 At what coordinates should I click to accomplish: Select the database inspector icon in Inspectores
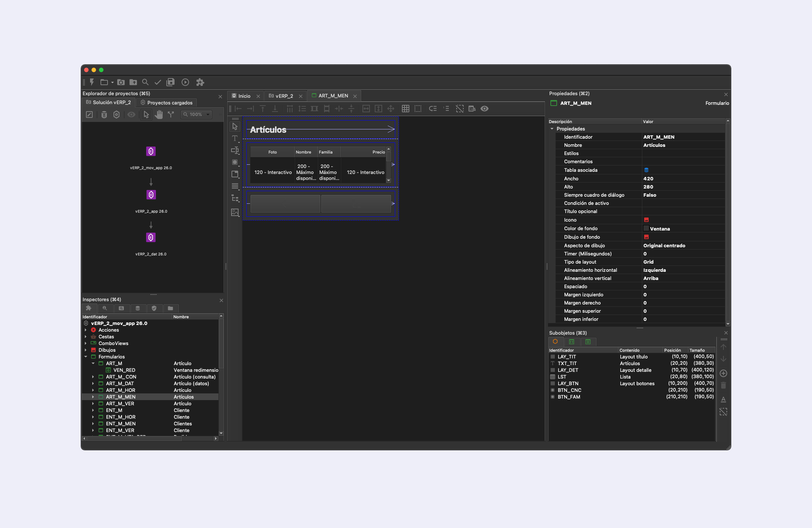[x=138, y=308]
